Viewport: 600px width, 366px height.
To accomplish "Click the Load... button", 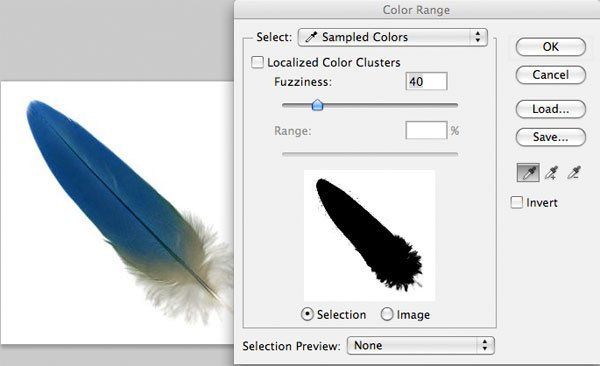I will click(551, 109).
